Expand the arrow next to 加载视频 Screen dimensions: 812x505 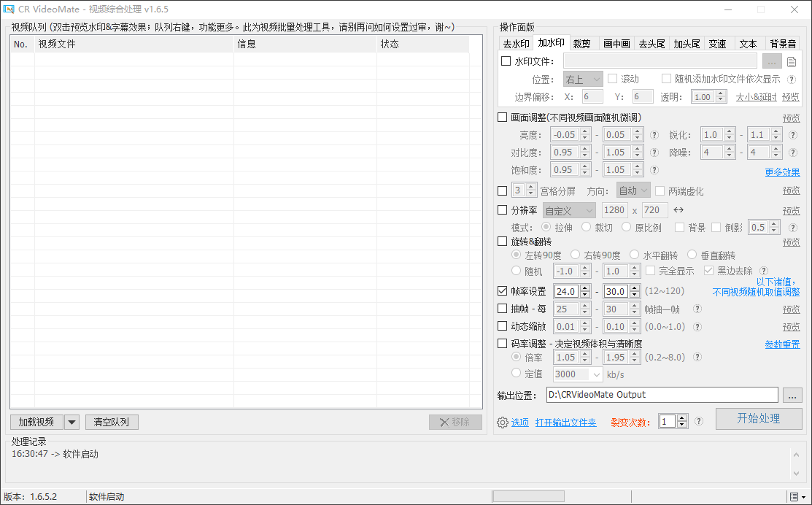point(71,422)
